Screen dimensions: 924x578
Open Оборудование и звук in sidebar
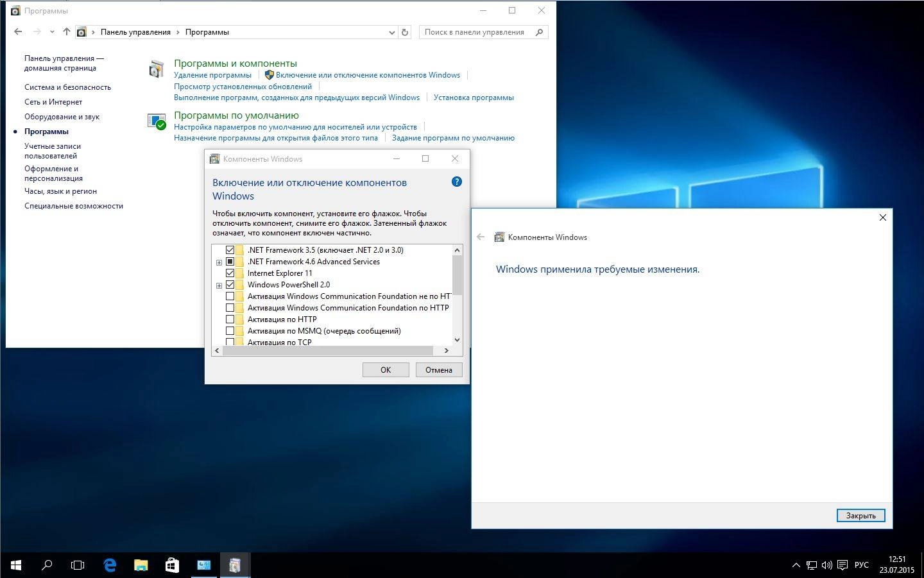click(x=62, y=117)
